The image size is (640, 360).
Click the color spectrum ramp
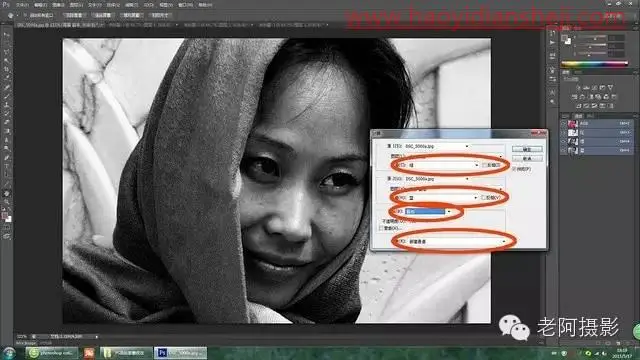(595, 64)
